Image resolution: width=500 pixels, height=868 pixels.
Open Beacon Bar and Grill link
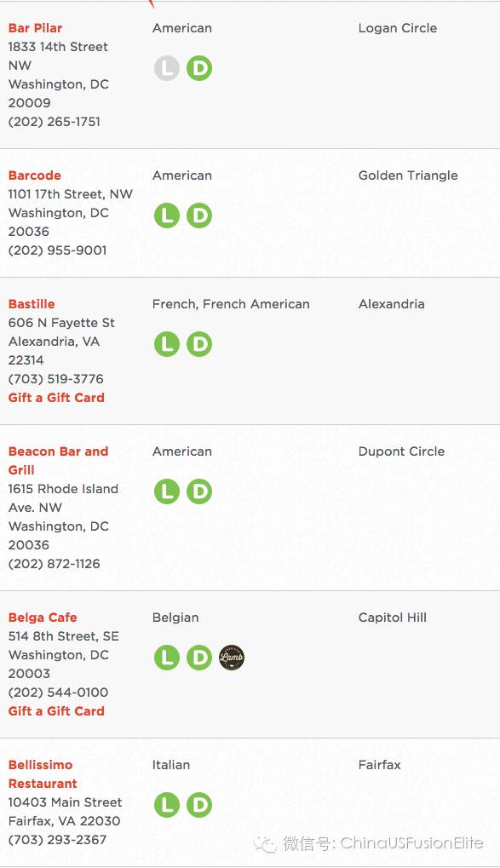(58, 461)
